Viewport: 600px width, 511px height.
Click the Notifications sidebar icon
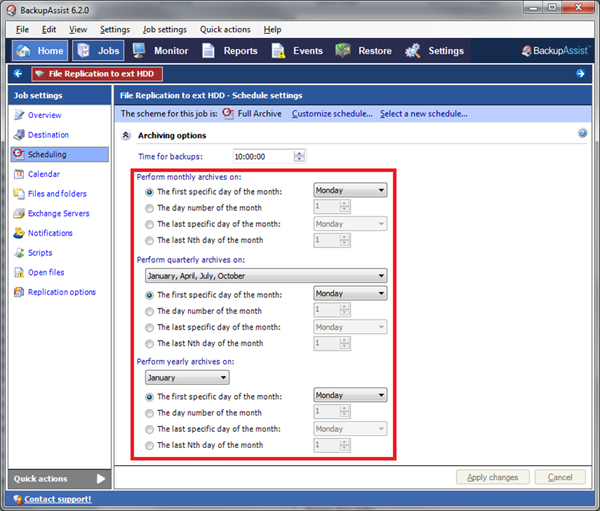pos(19,233)
